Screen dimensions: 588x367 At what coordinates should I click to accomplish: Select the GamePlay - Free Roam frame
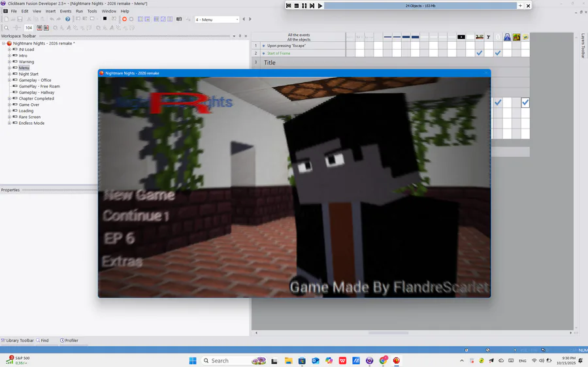pos(39,86)
